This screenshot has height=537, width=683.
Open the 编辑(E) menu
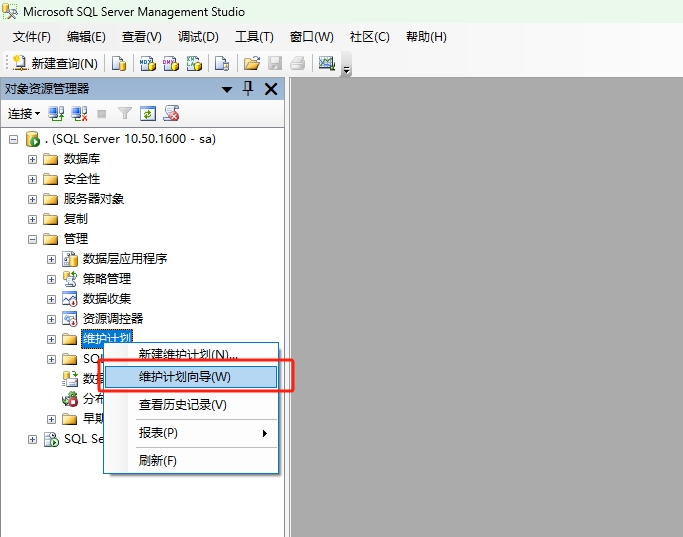86,37
